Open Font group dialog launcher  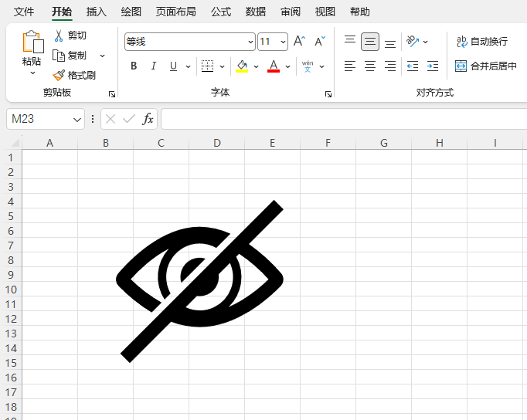tap(328, 94)
